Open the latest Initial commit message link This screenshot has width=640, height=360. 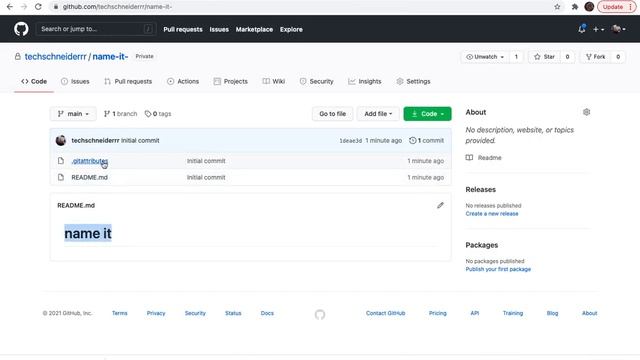(140, 140)
